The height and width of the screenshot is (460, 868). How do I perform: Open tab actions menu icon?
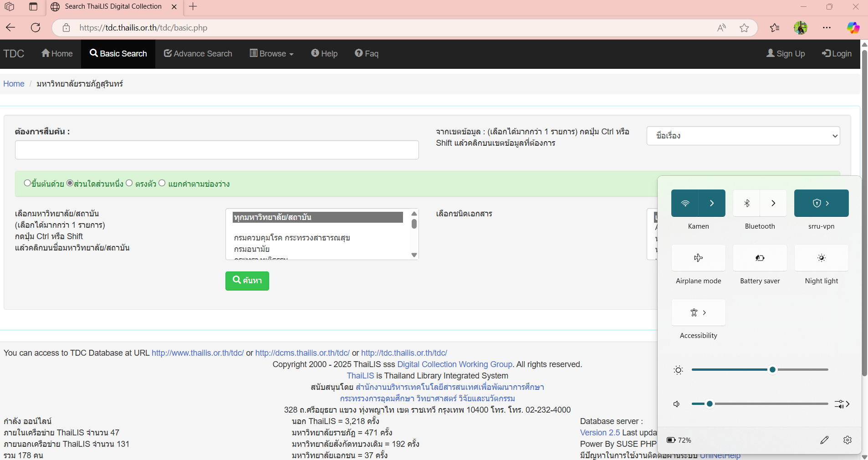pos(33,6)
